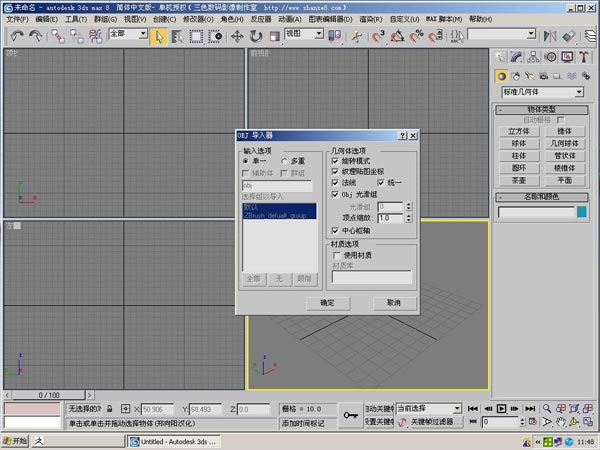Choose the Select Object arrow tool
The width and height of the screenshot is (600, 450).
(x=158, y=37)
